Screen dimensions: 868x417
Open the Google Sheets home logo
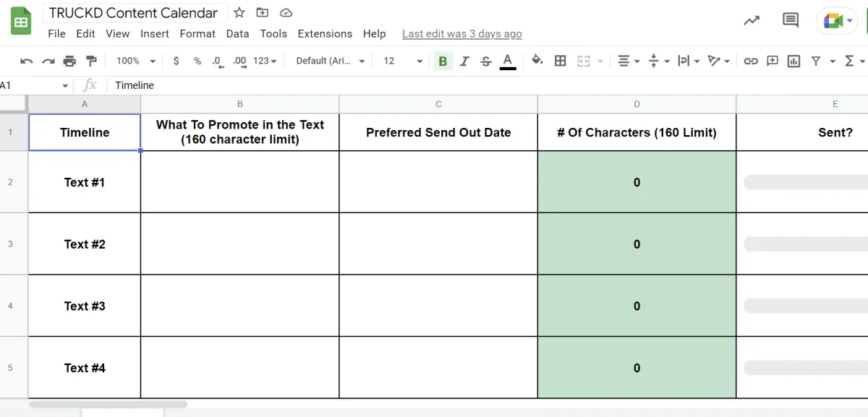pos(21,21)
